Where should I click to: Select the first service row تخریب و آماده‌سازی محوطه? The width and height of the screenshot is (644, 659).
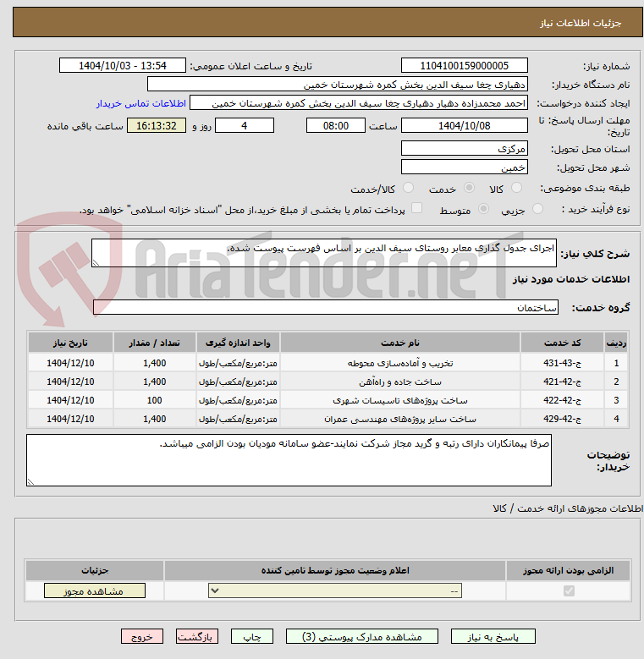tap(328, 363)
